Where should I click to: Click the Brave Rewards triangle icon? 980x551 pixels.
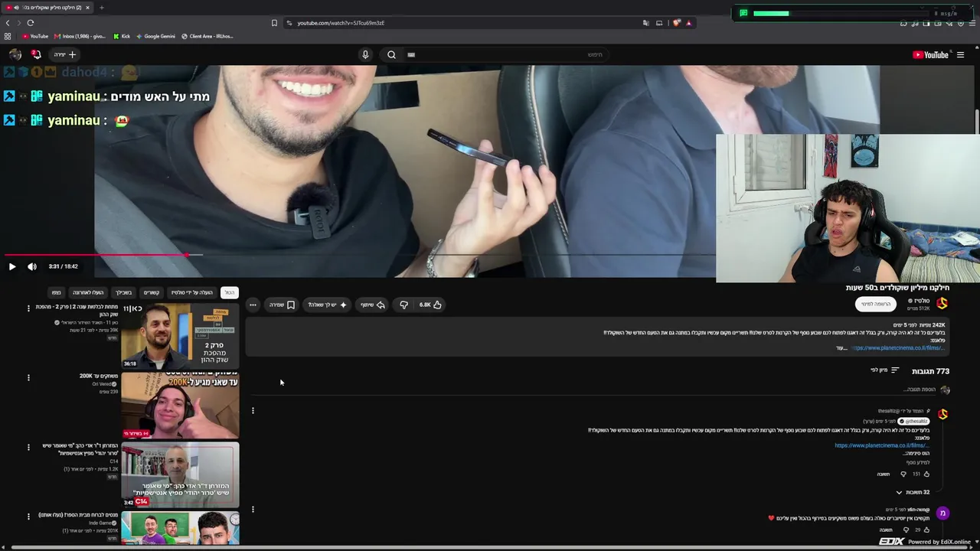point(688,23)
